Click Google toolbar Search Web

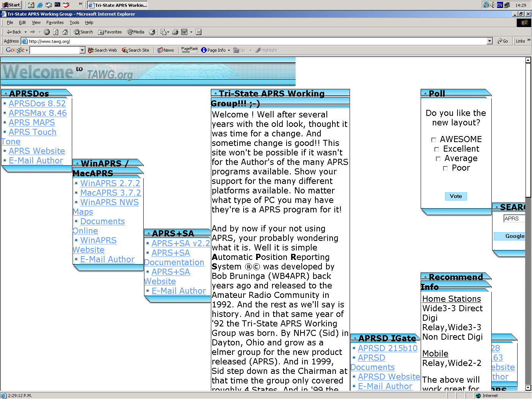(x=103, y=50)
